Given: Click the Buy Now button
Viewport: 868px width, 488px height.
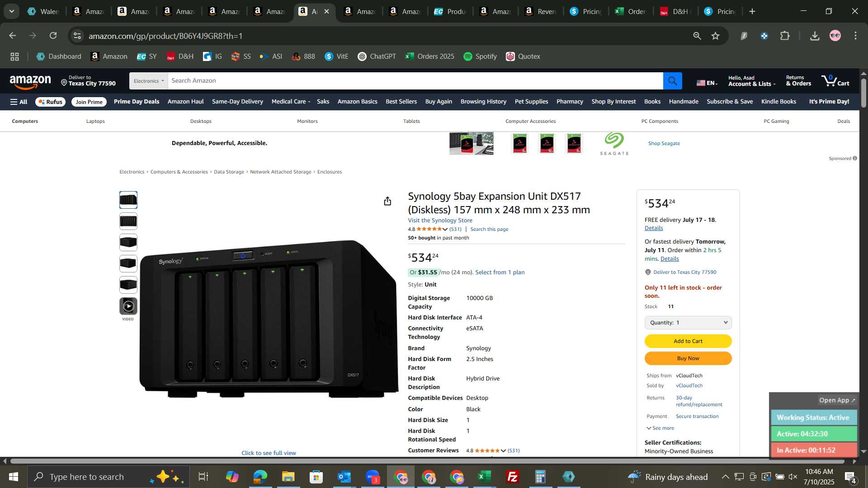Looking at the screenshot, I should coord(688,358).
